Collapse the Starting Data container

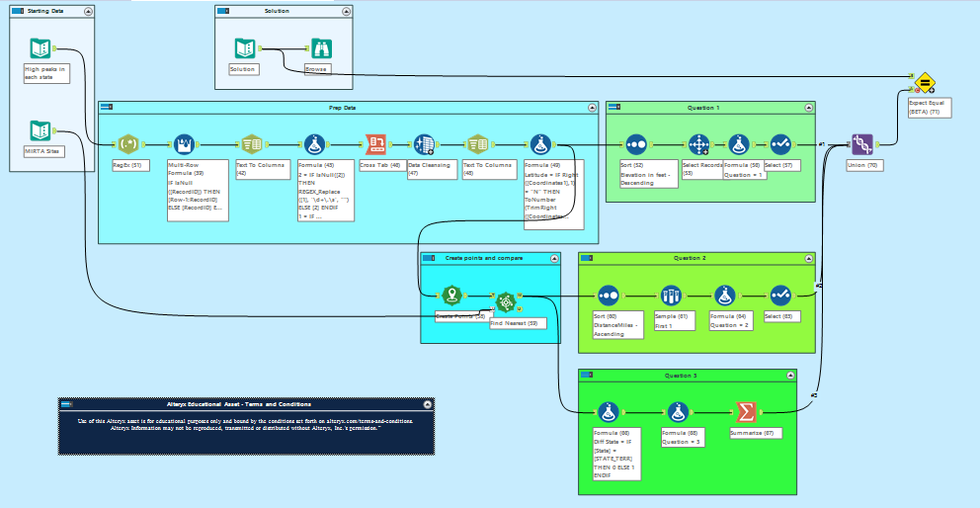click(x=88, y=11)
